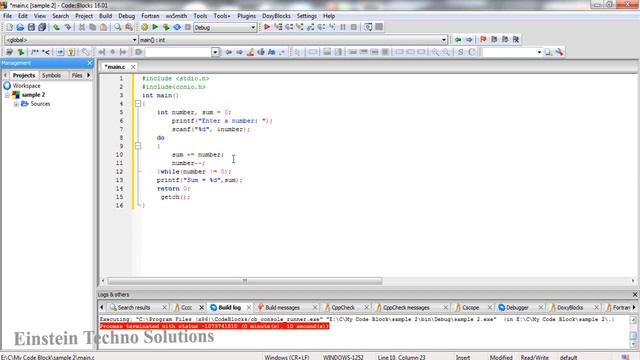640x360 pixels.
Task: Toggle bookmark using the orange flag icon
Action: coord(483,40)
